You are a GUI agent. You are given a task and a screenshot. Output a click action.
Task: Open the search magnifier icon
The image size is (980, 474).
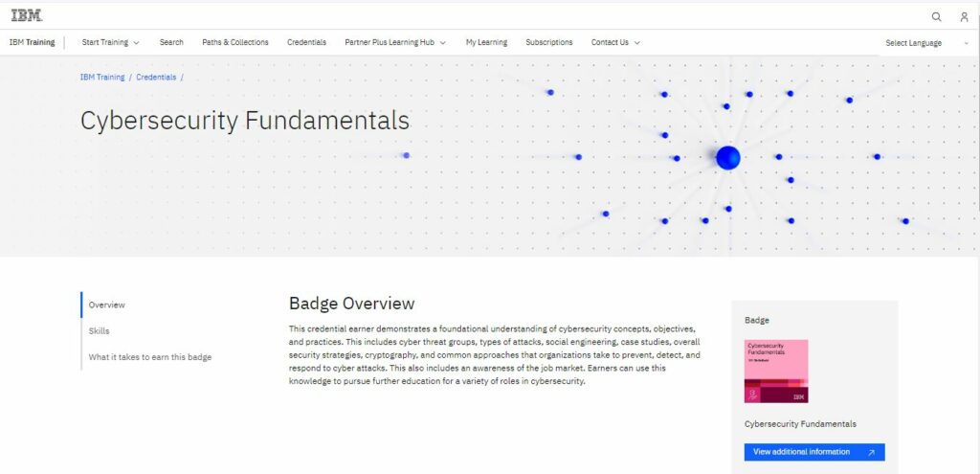(936, 16)
